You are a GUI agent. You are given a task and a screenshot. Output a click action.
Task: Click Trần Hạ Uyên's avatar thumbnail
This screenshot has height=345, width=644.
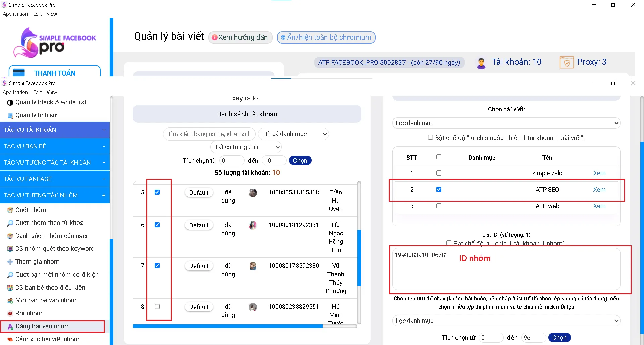point(253,193)
